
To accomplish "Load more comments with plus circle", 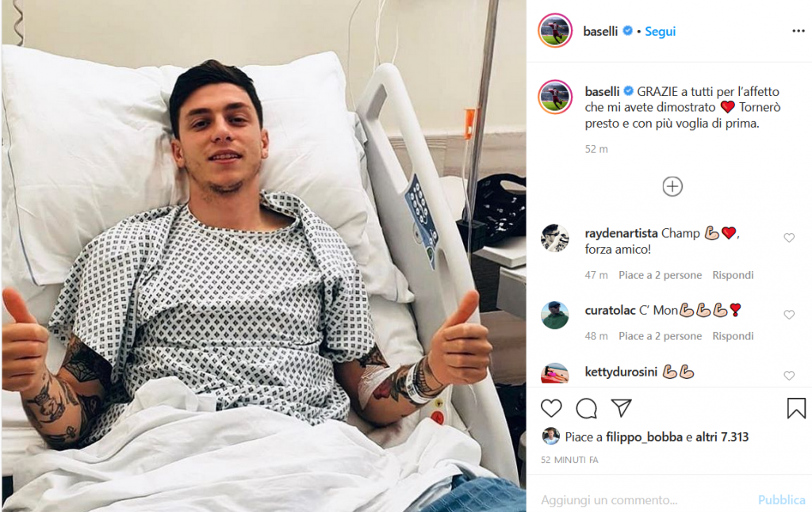I will tap(672, 186).
